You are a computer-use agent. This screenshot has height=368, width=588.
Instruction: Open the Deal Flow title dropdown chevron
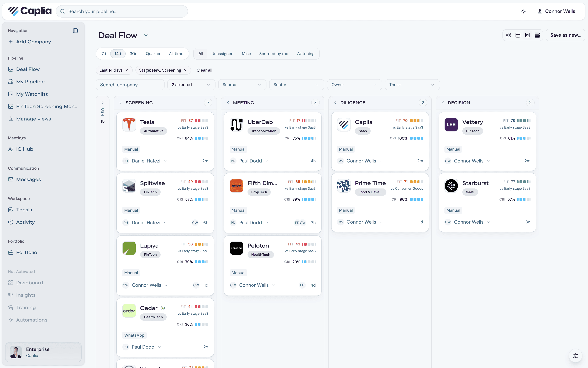pos(146,35)
